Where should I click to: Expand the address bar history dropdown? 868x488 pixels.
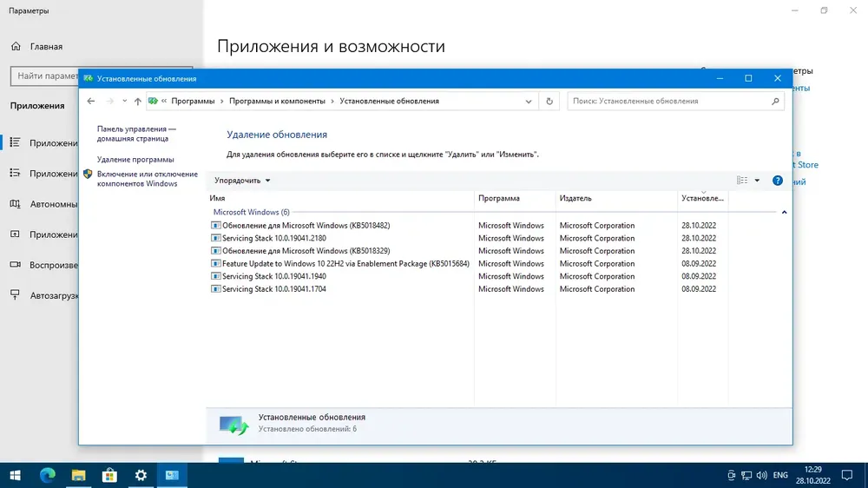(x=529, y=102)
